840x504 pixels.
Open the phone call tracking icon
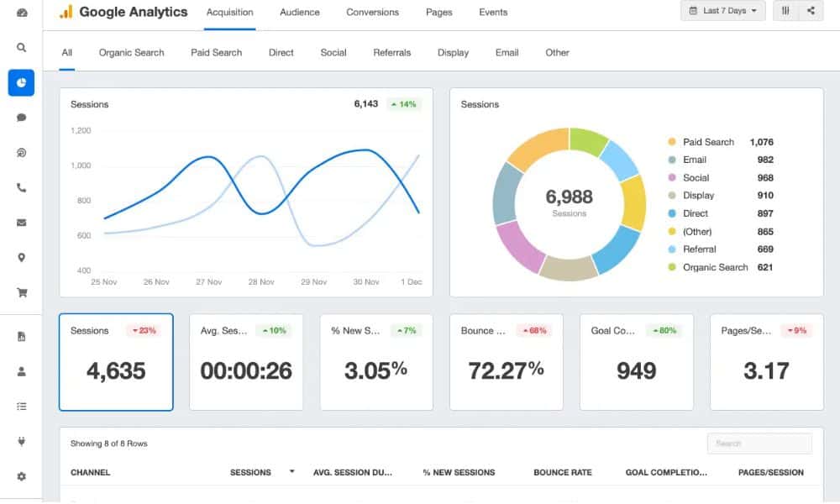[21, 188]
